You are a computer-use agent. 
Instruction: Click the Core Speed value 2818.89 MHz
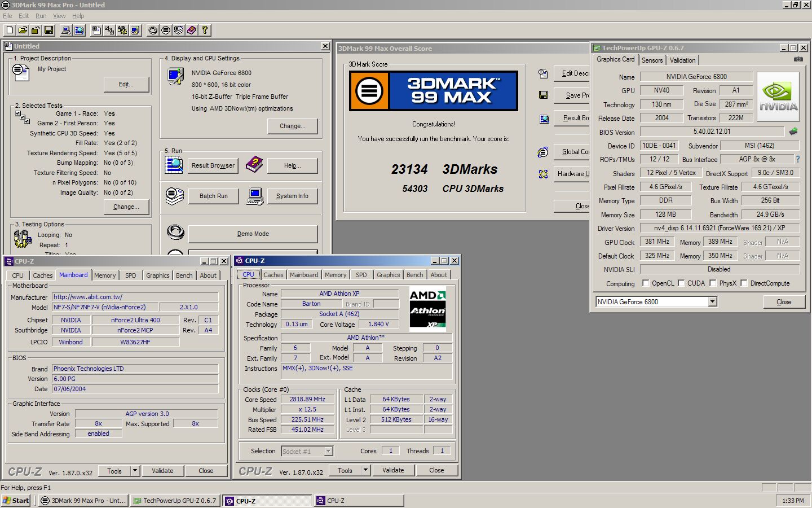pos(307,399)
